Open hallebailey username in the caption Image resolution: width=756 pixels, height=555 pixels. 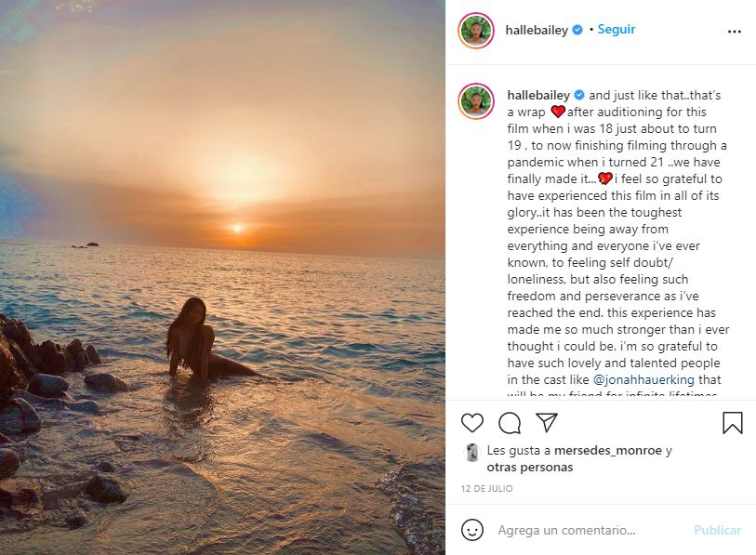tap(538, 96)
